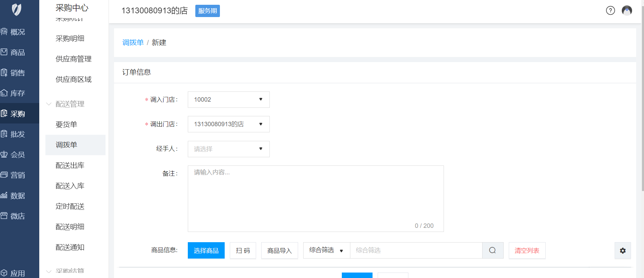Open the 经手人 handler dropdown
This screenshot has width=644, height=278.
point(228,149)
